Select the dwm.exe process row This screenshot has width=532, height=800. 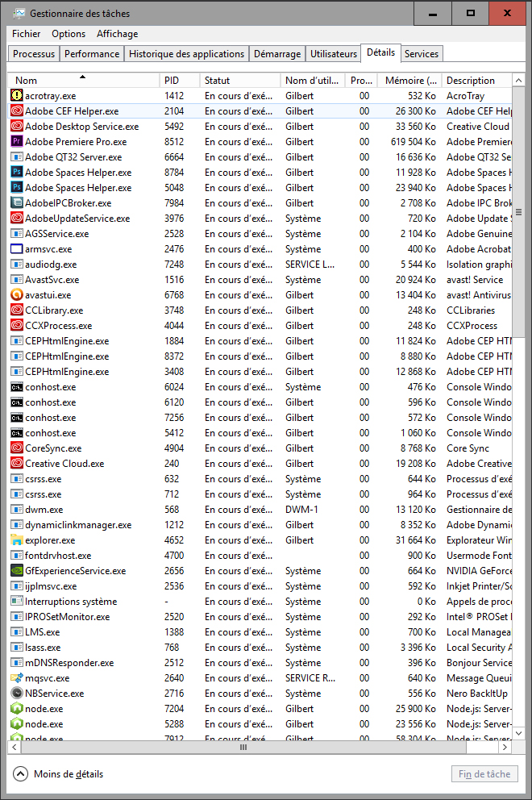260,509
